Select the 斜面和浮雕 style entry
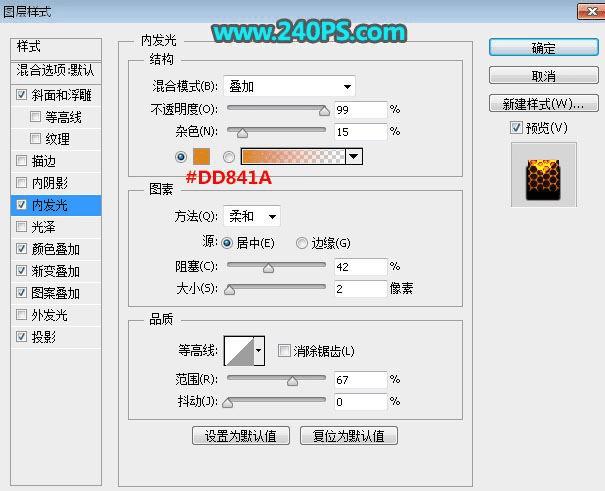 pos(61,95)
